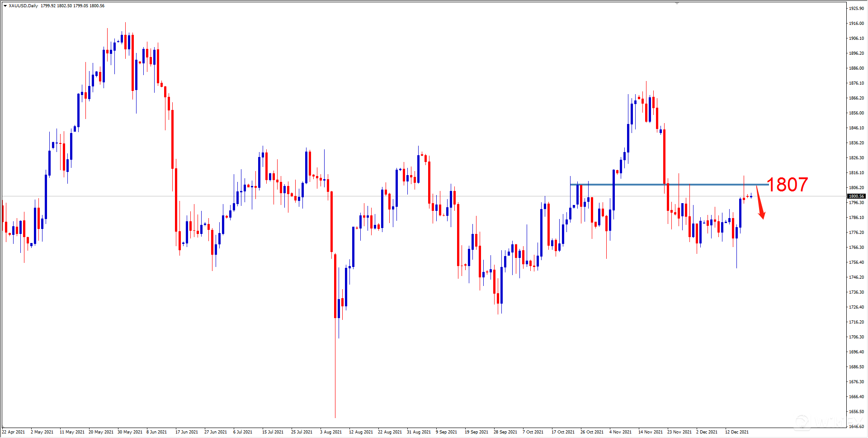The height and width of the screenshot is (438, 868).
Task: Click the 1925.90 value on the price scale
Action: click(856, 8)
